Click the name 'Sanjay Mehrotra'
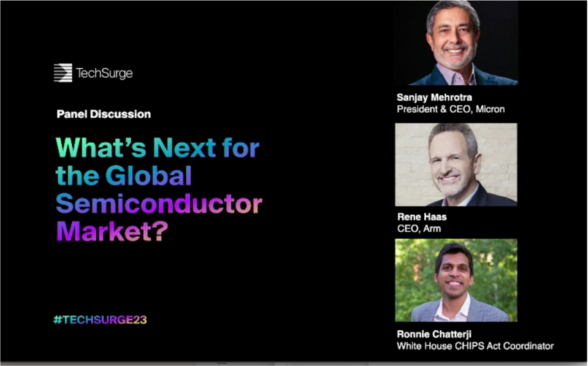 click(434, 97)
